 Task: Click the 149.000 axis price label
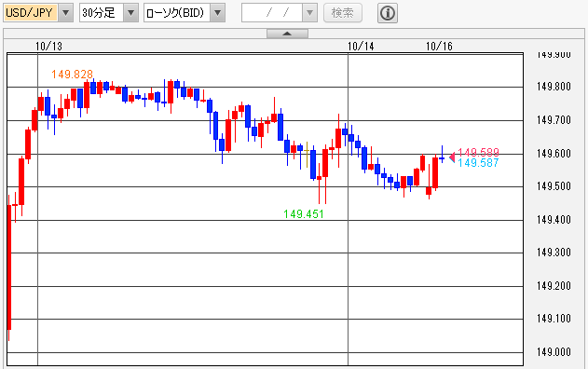pyautogui.click(x=554, y=351)
